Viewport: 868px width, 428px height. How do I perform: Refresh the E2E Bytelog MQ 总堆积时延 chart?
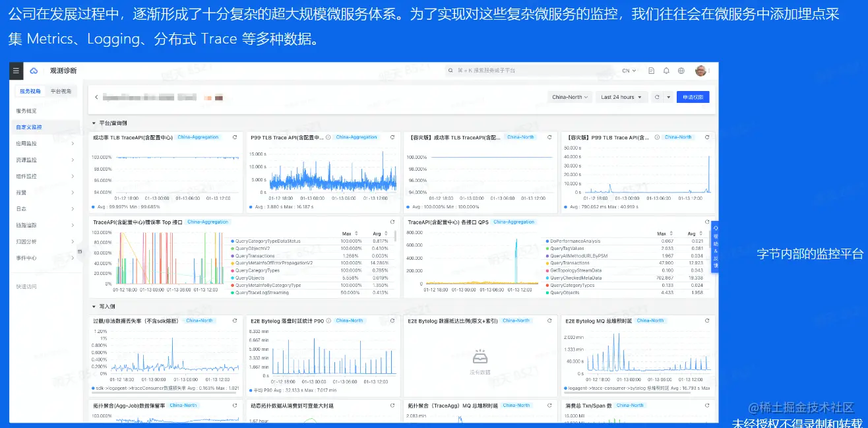706,321
